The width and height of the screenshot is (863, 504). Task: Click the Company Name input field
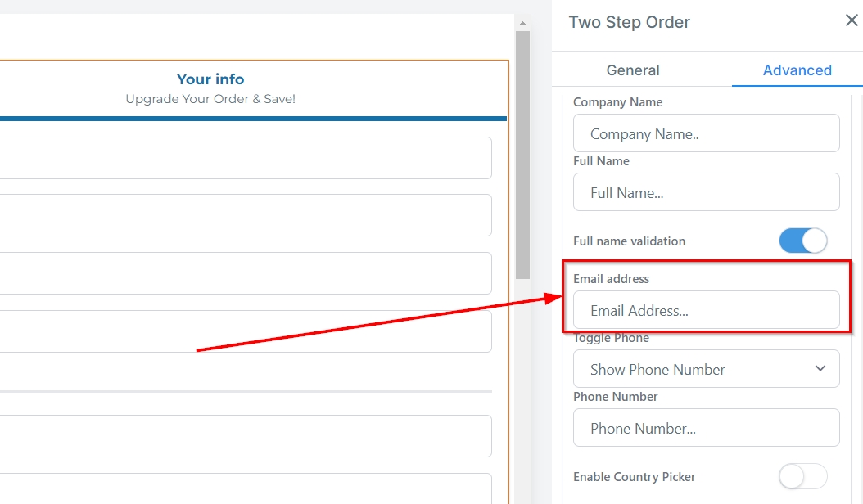(x=706, y=133)
